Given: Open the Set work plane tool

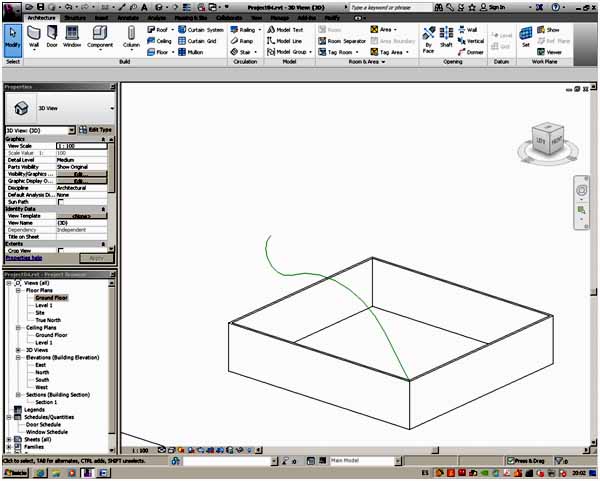Looking at the screenshot, I should (525, 37).
